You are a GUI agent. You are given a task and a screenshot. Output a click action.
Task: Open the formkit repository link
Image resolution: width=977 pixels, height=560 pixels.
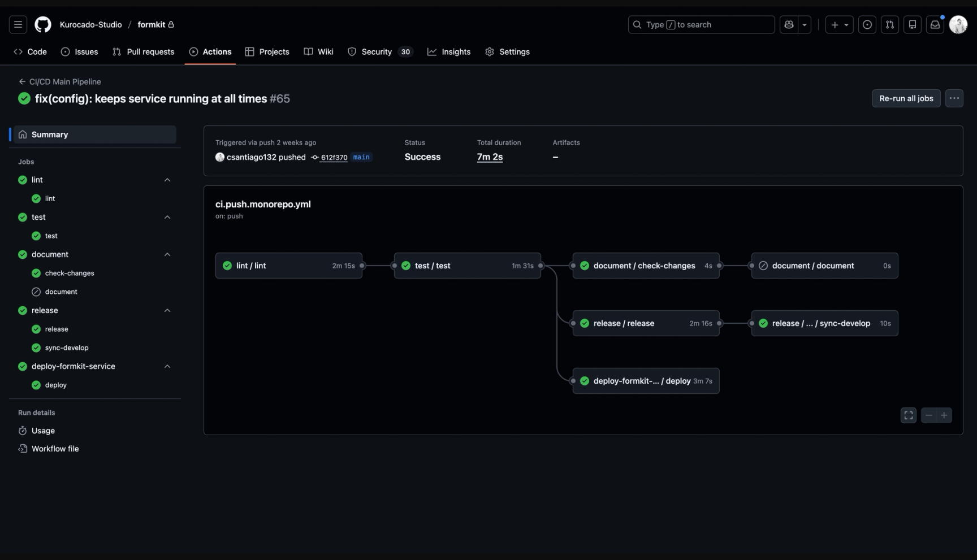click(152, 25)
